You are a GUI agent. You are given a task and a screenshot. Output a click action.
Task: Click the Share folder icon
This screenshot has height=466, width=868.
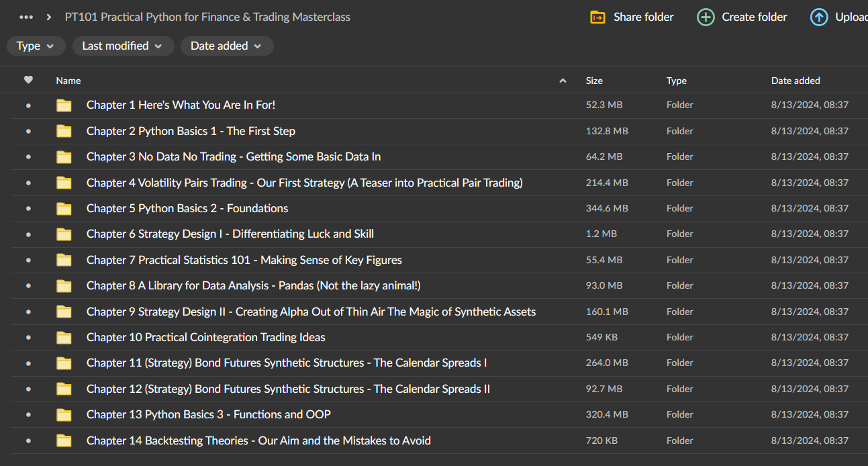point(595,17)
